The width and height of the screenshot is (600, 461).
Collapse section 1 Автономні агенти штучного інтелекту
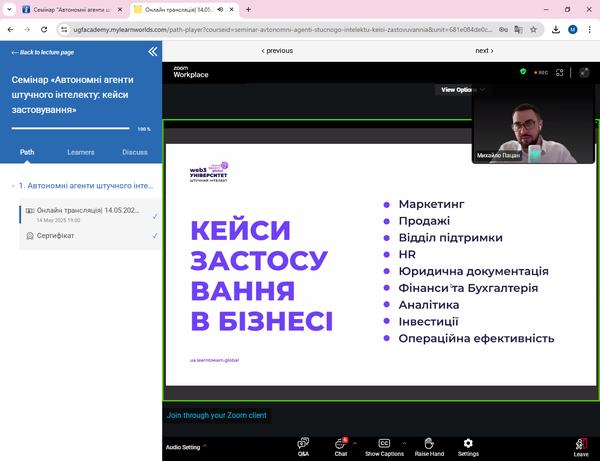(x=14, y=186)
